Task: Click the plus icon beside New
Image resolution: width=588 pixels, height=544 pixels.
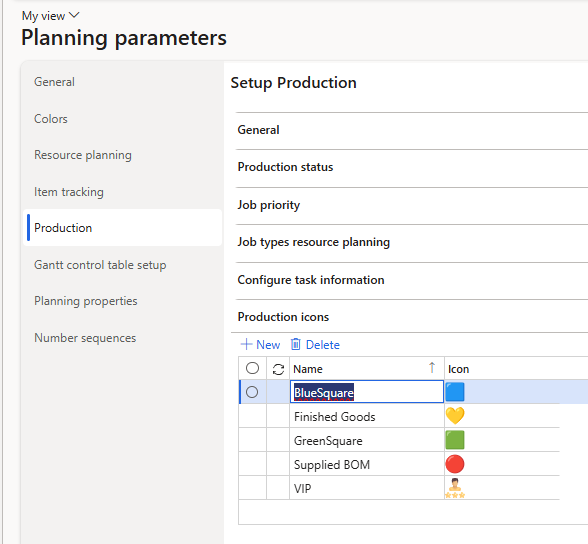Action: (x=246, y=344)
